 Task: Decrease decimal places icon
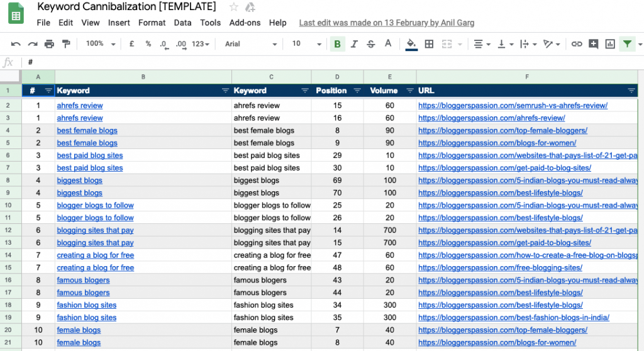pos(164,45)
